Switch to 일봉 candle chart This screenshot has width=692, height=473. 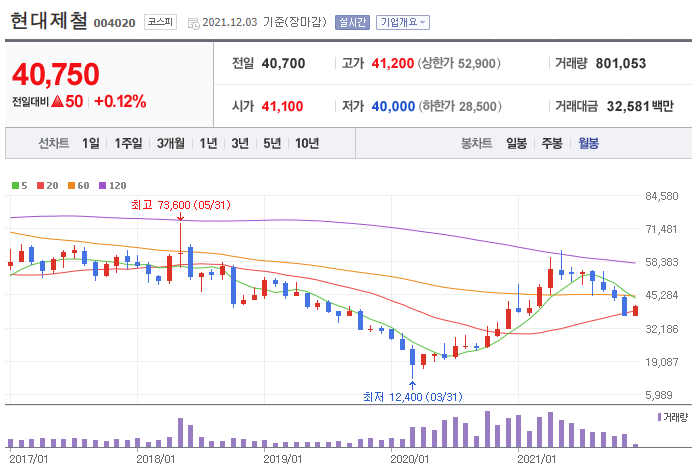tap(516, 143)
